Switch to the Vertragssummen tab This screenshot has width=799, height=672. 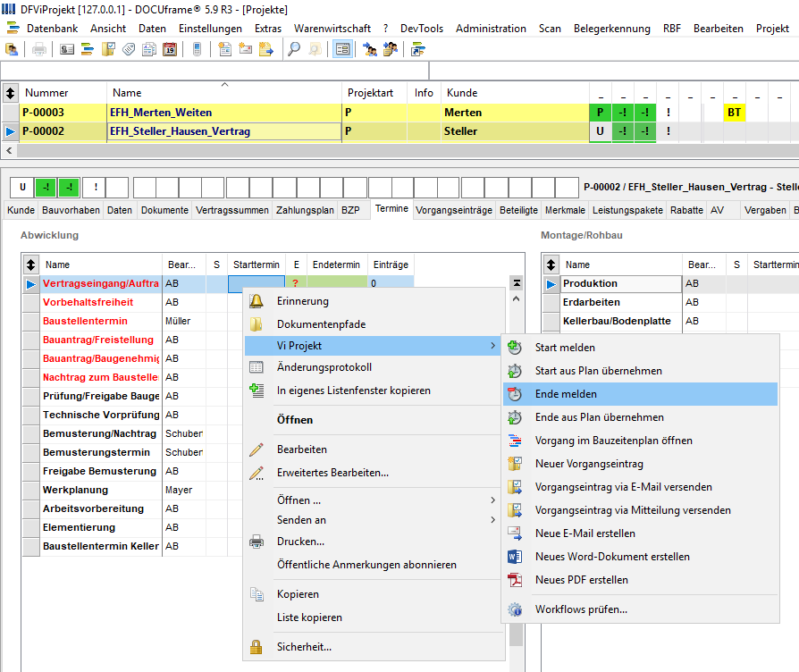(231, 210)
